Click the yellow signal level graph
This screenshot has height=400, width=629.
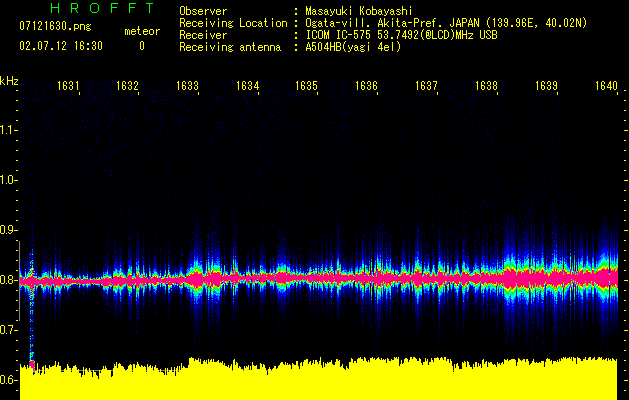[x=319, y=379]
